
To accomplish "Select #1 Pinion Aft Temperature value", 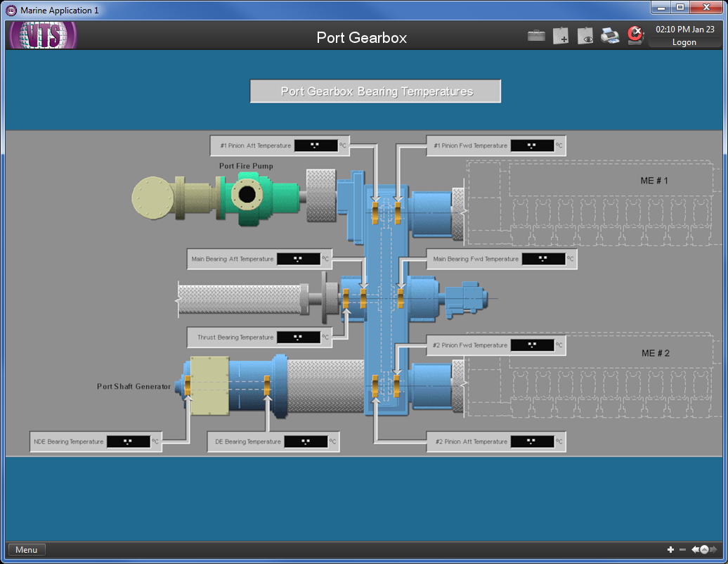I will [x=316, y=146].
